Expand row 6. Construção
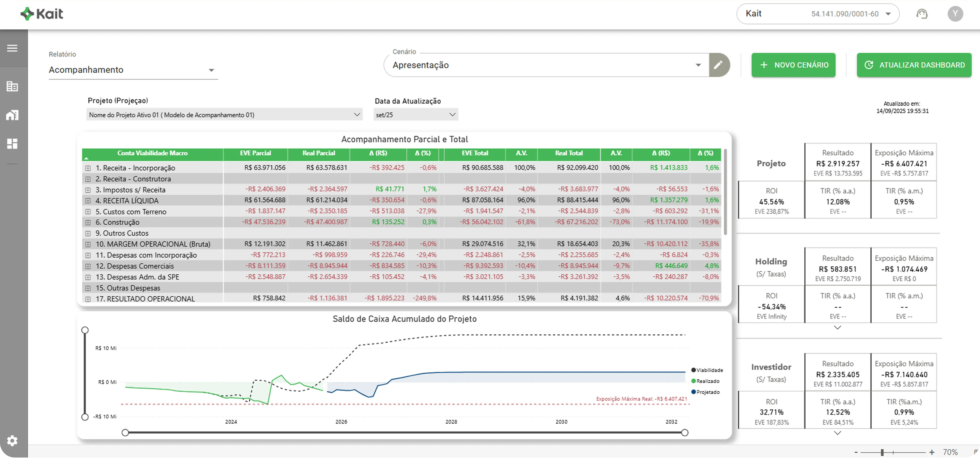The width and height of the screenshot is (980, 460). 88,222
